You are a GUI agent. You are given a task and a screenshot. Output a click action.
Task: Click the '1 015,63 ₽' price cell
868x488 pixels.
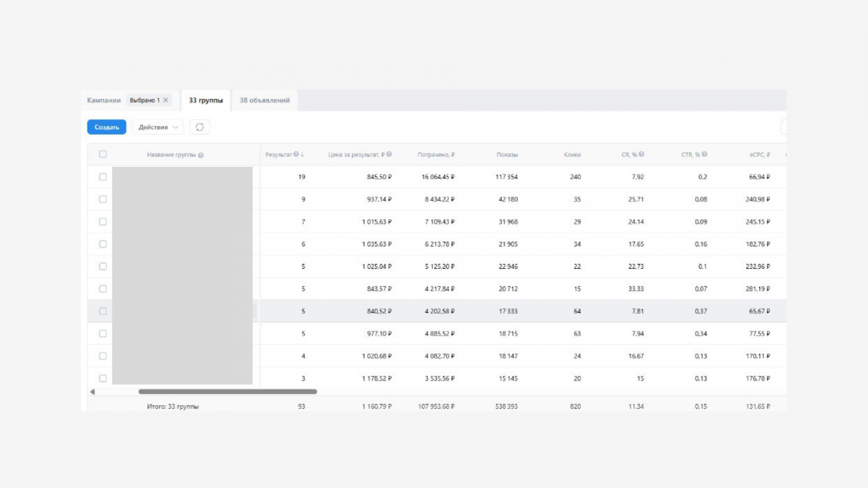tap(377, 222)
